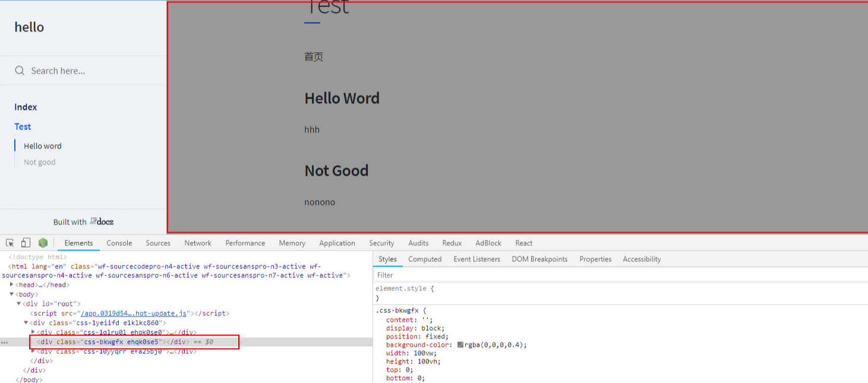This screenshot has width=868, height=383.
Task: Open the Security tab
Action: click(x=381, y=243)
